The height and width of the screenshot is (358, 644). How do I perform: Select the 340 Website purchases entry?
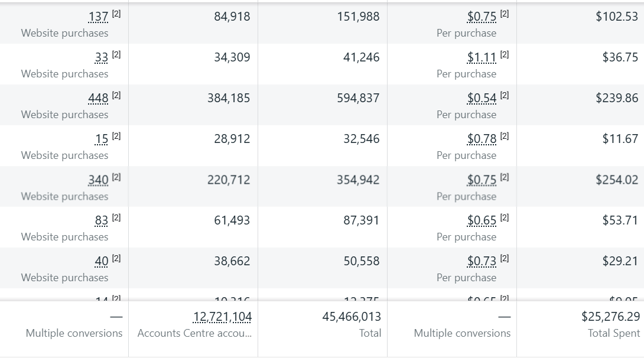point(98,180)
